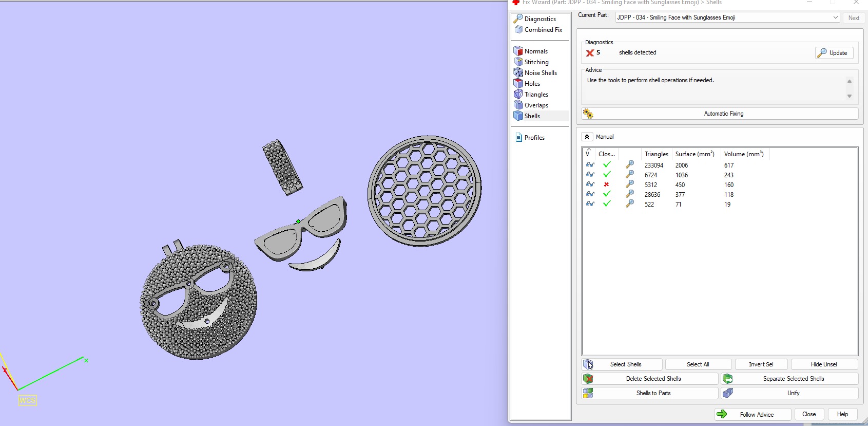Open the Holes fix step

coord(532,84)
